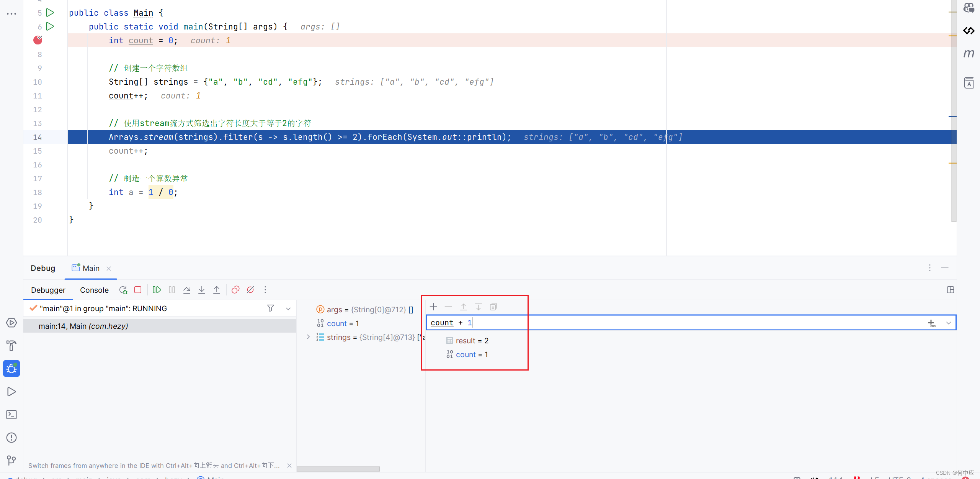Click the Mute Breakpoints icon
The height and width of the screenshot is (479, 980).
click(250, 290)
